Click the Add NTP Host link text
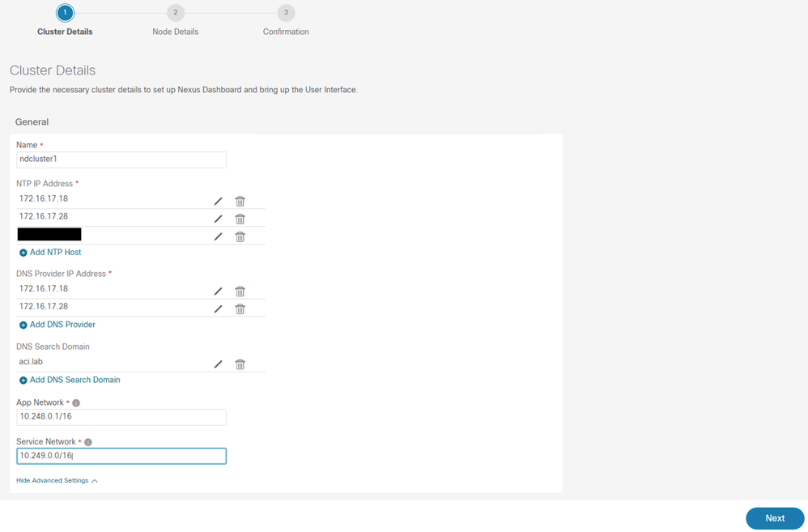Screen dimensions: 808x532 [x=56, y=252]
